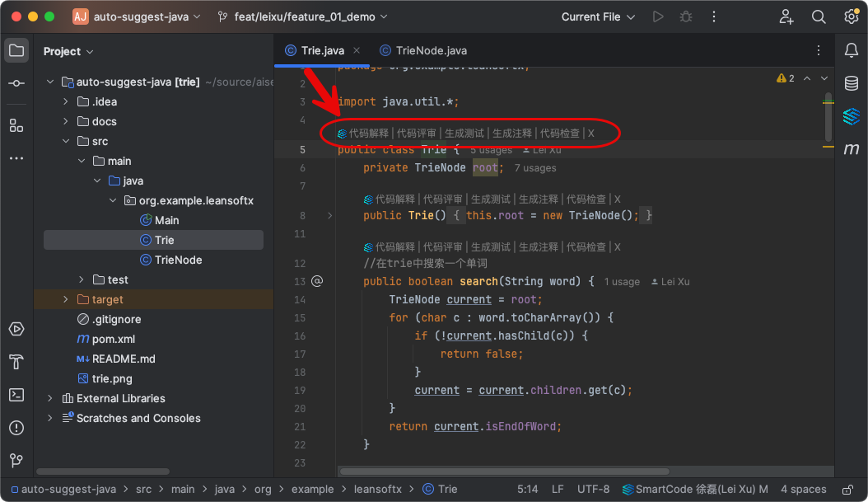The width and height of the screenshot is (868, 502).
Task: Open the Project view dropdown
Action: [68, 52]
